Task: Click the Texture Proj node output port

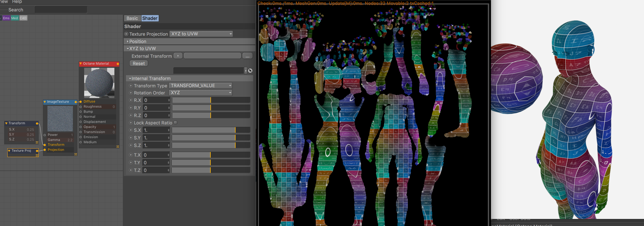Action: (x=37, y=151)
